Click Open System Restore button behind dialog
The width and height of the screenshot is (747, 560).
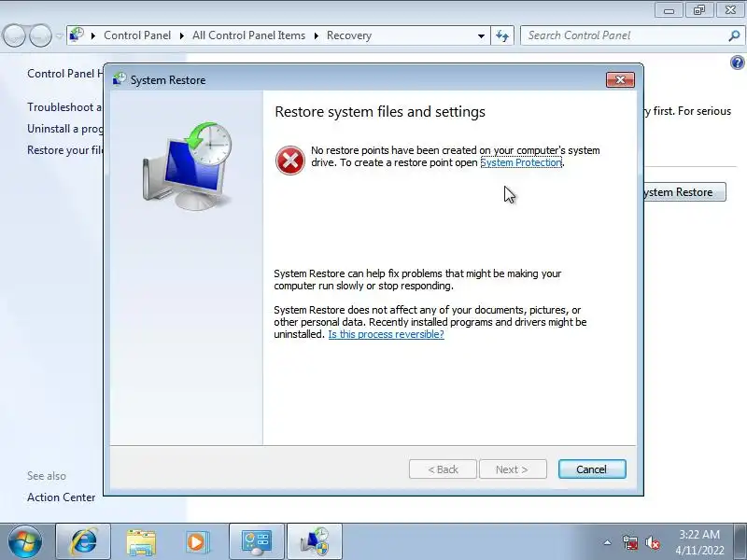[684, 192]
